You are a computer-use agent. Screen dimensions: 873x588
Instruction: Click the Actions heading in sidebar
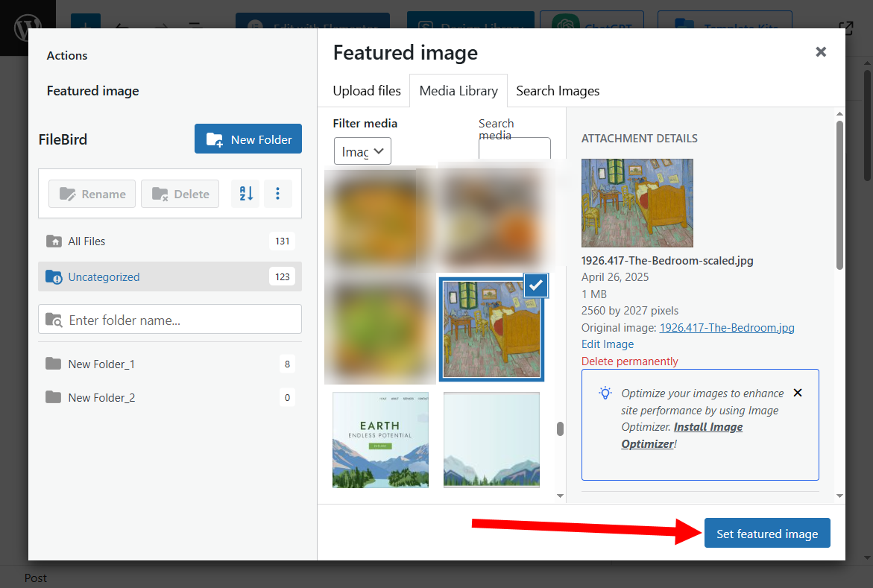[67, 55]
